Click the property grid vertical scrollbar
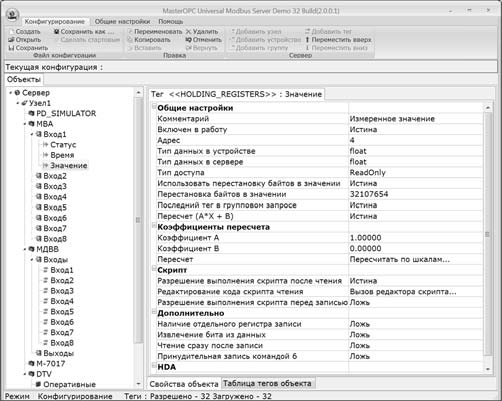This screenshot has height=401, width=502. [x=487, y=234]
